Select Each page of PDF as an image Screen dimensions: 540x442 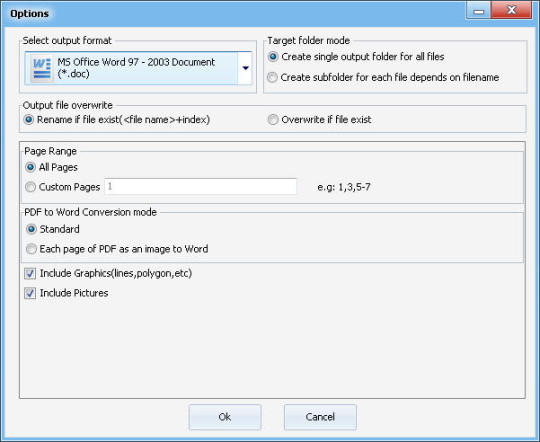(x=31, y=249)
